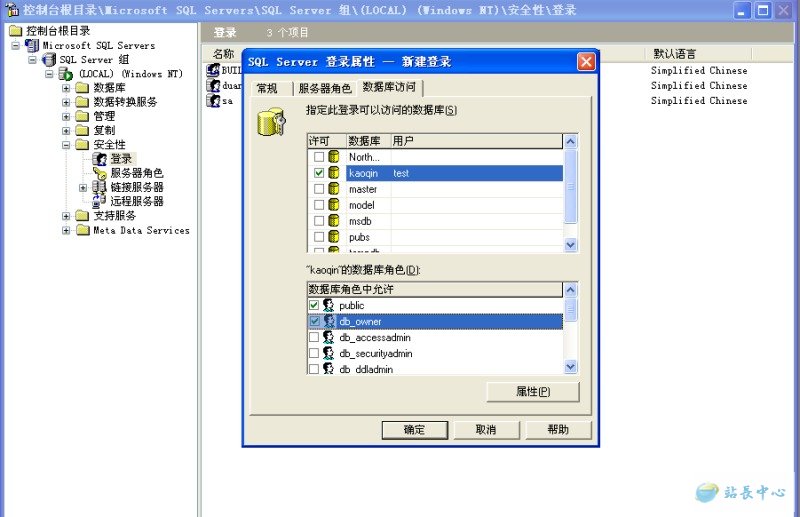Expand the 管理 tree node
This screenshot has width=800, height=517.
coord(66,116)
